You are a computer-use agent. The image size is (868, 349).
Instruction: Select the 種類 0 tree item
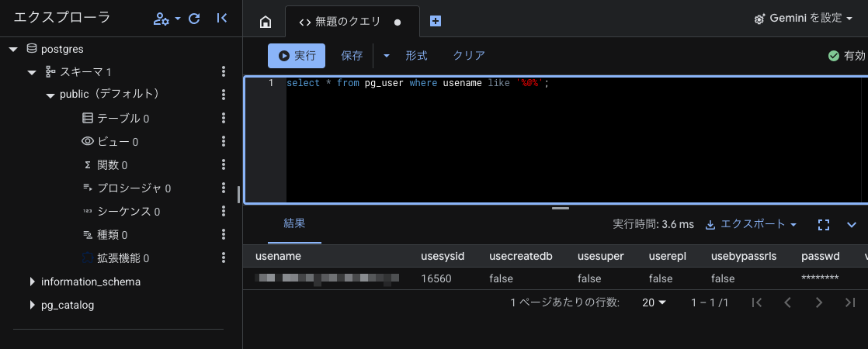click(x=105, y=235)
